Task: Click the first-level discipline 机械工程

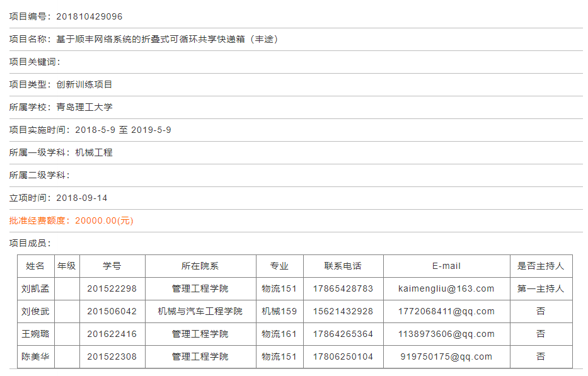Action: coord(93,152)
